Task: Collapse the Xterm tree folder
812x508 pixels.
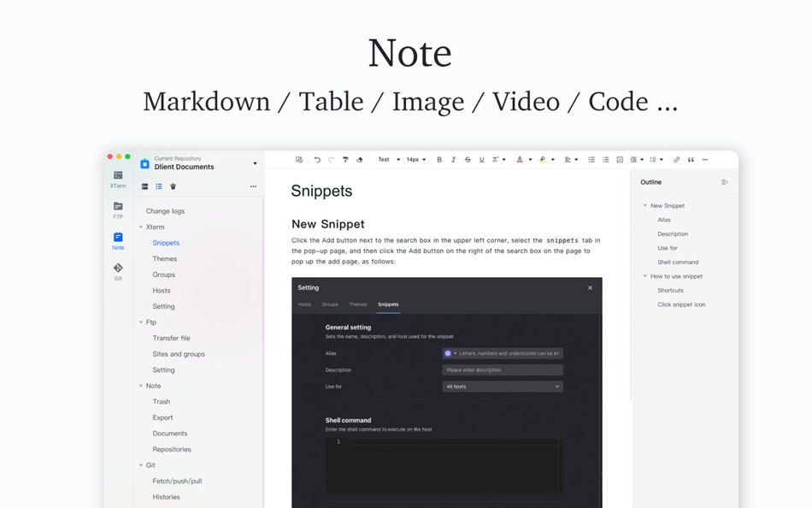Action: coord(141,227)
